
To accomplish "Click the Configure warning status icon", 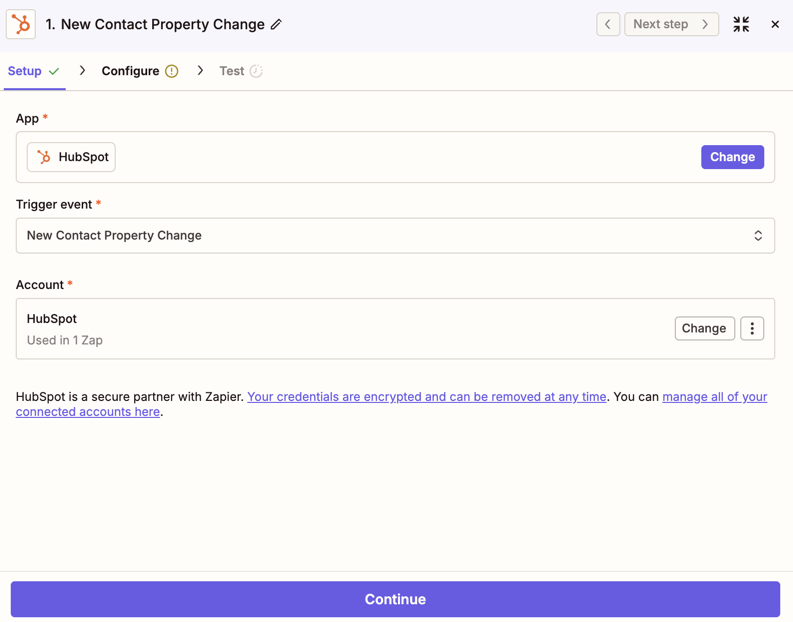I will (172, 71).
